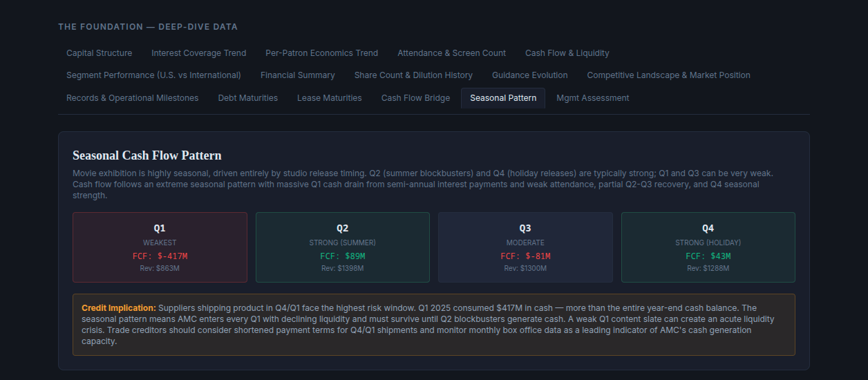Click the Seasonal Cash Flow Pattern heading
Image resolution: width=868 pixels, height=380 pixels.
(147, 155)
